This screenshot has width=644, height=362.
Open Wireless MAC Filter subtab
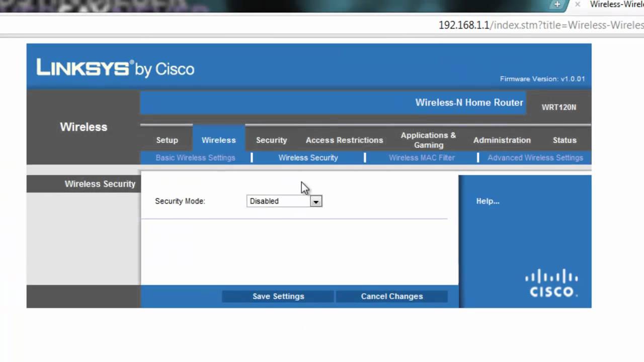click(422, 157)
